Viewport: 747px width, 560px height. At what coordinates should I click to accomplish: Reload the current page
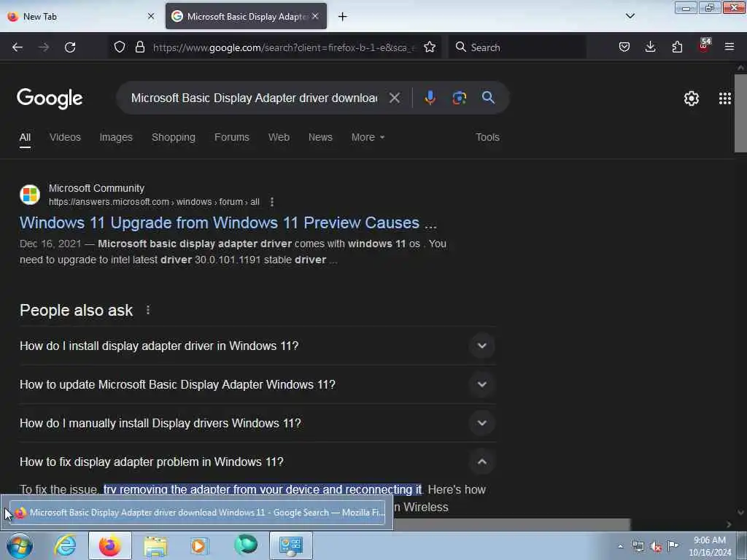tap(70, 47)
